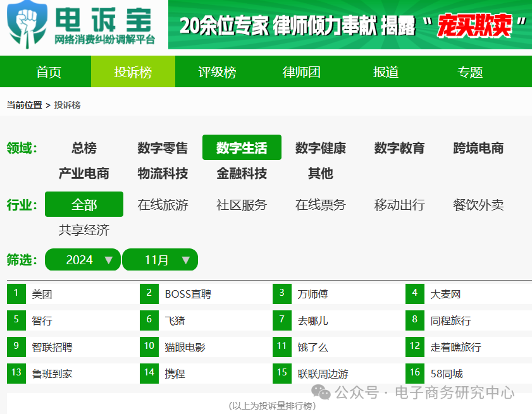The image size is (532, 414).
Task: Navigate to the 首页 menu item
Action: pyautogui.click(x=47, y=72)
